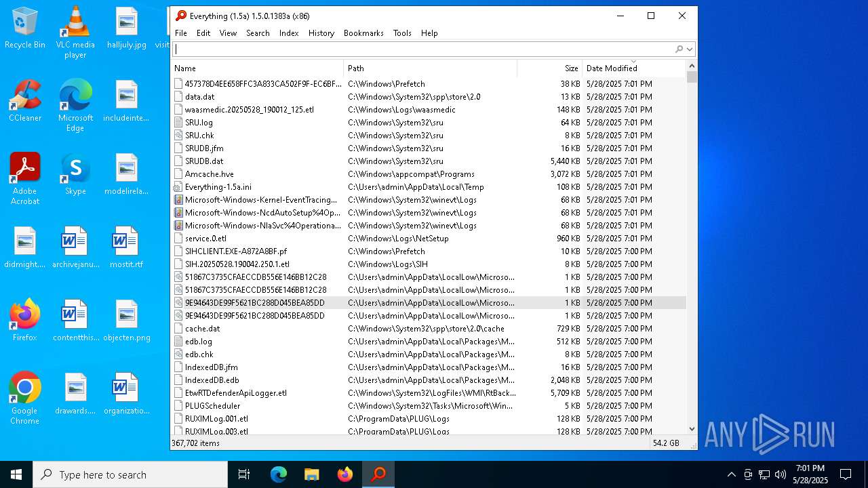Open the View menu
The height and width of the screenshot is (488, 868).
[x=228, y=33]
